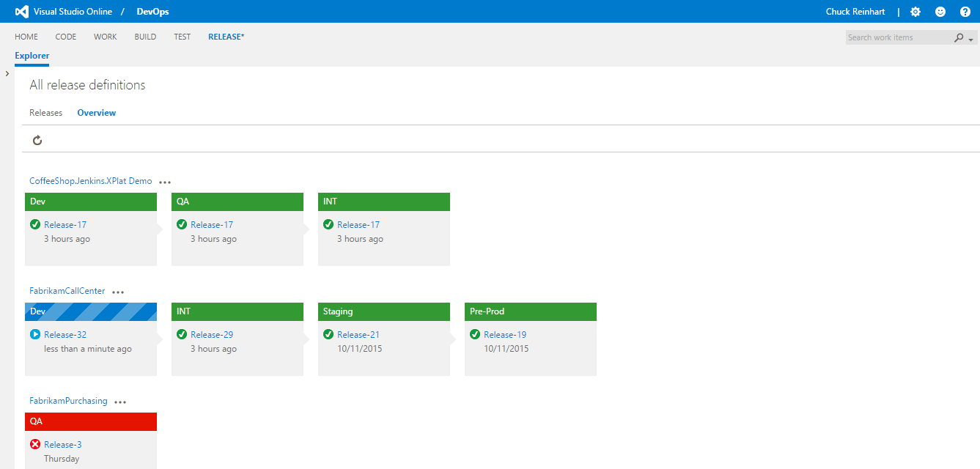This screenshot has height=469, width=980.
Task: Click the 'less than a minute ago' text
Action: pos(88,349)
